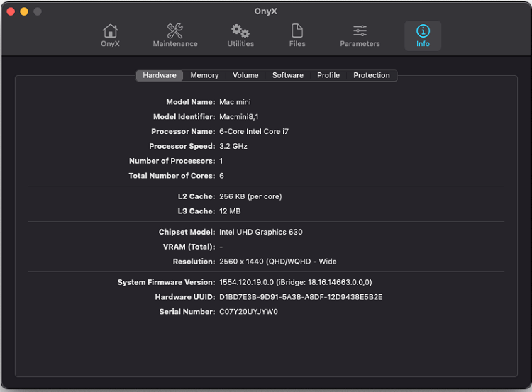The width and height of the screenshot is (532, 392).
Task: Minimize the OnyX window
Action: coord(24,11)
